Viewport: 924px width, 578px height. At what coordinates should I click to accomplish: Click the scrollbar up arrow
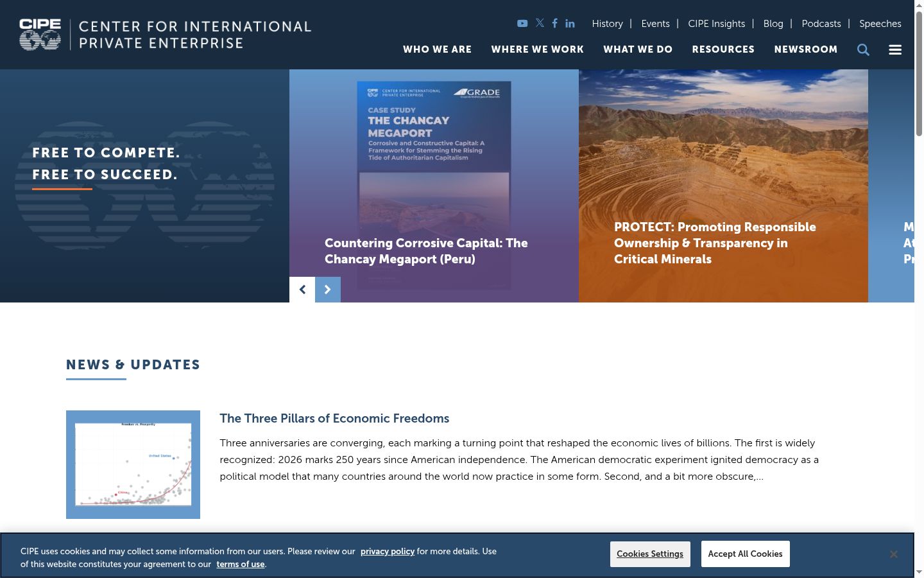919,5
